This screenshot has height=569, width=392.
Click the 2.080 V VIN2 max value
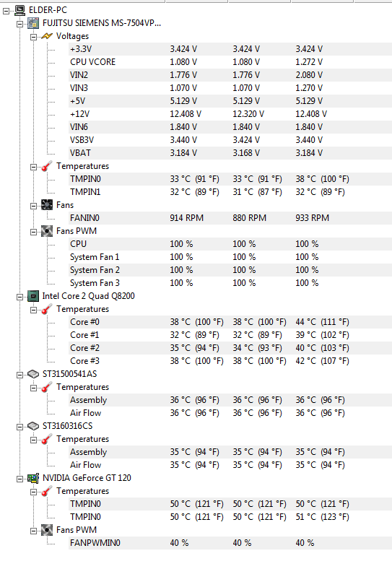click(309, 75)
